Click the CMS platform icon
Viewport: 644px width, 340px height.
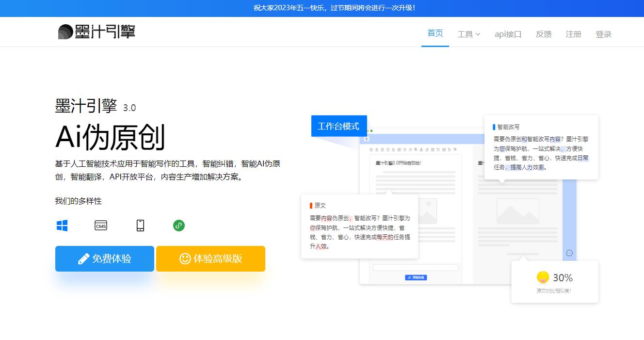(100, 225)
